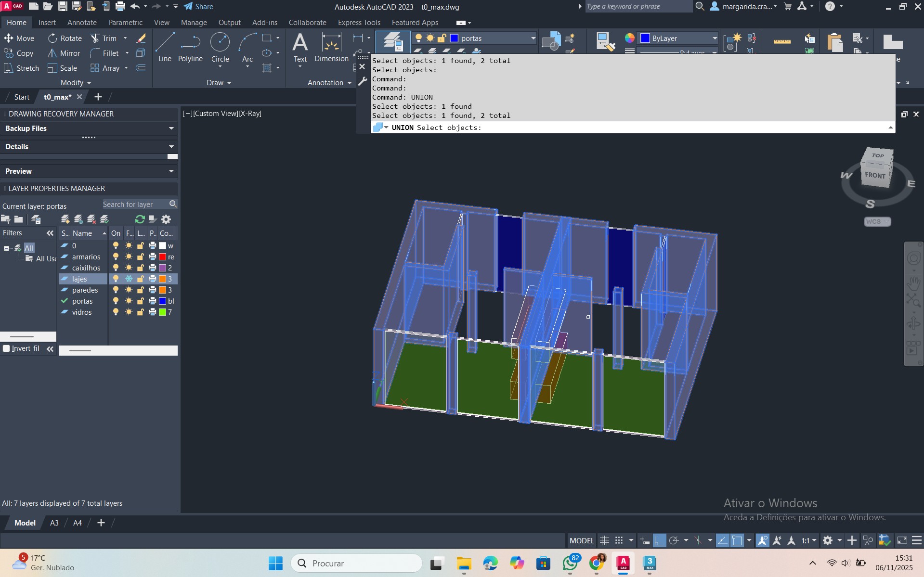The width and height of the screenshot is (924, 577).
Task: Toggle the vidros layer light bulb off
Action: coord(116,312)
